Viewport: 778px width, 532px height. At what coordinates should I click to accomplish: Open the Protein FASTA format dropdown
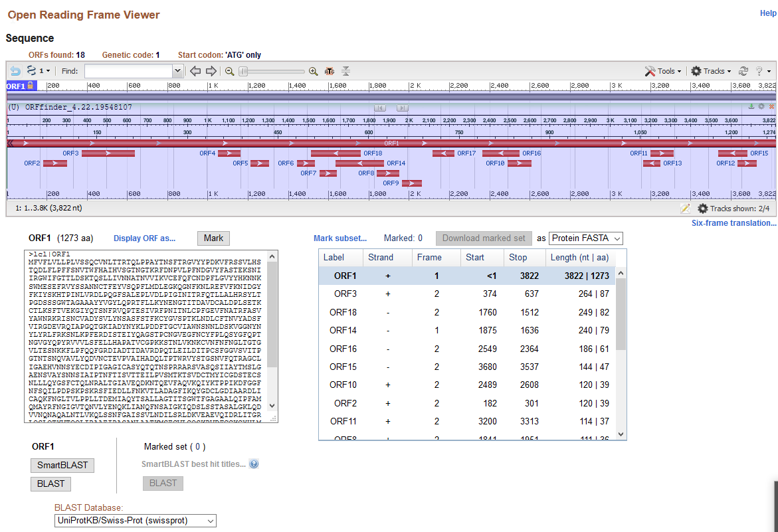click(x=585, y=238)
